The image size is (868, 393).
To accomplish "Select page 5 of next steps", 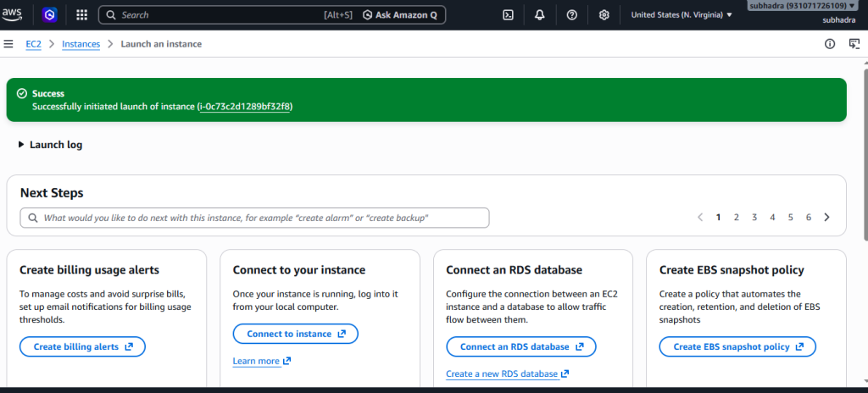I will [791, 217].
